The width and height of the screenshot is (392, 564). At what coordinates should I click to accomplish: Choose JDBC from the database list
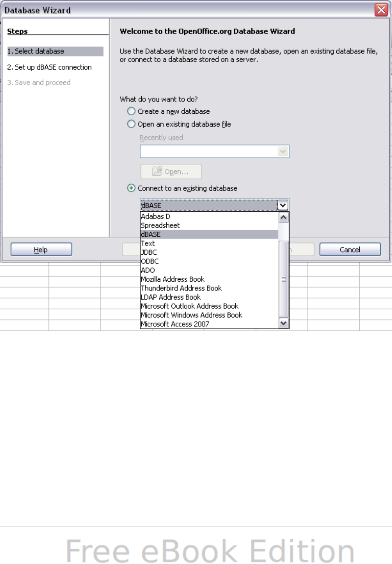point(209,252)
